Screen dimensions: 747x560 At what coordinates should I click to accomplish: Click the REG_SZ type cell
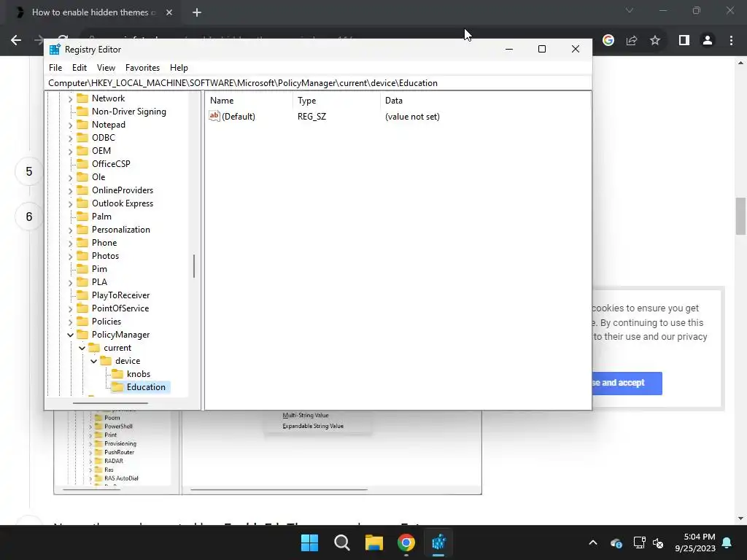[311, 117]
